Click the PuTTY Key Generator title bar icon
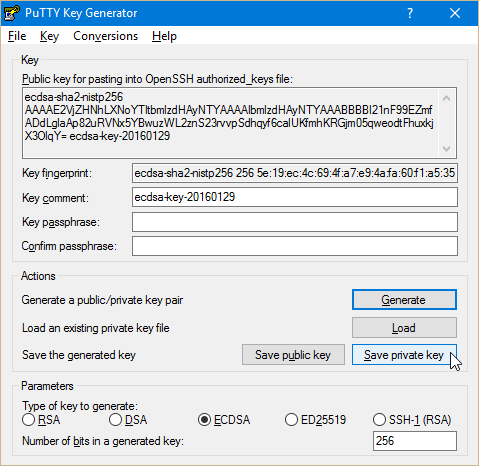This screenshot has height=466, width=479. [11, 13]
